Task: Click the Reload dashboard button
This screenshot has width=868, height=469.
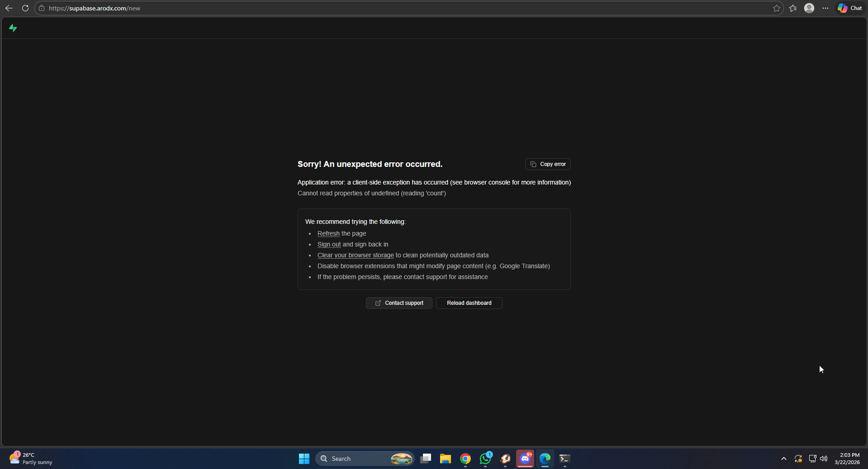Action: [469, 303]
